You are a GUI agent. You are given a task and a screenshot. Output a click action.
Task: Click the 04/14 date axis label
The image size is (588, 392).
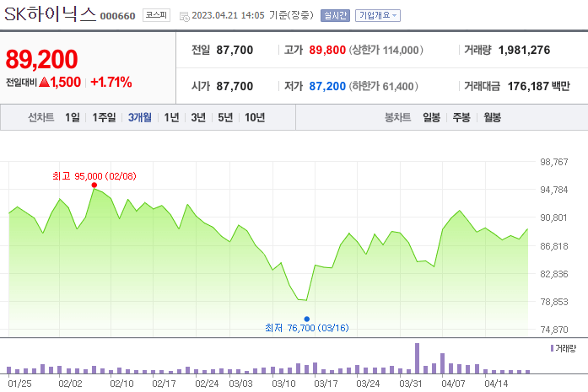[x=496, y=384]
